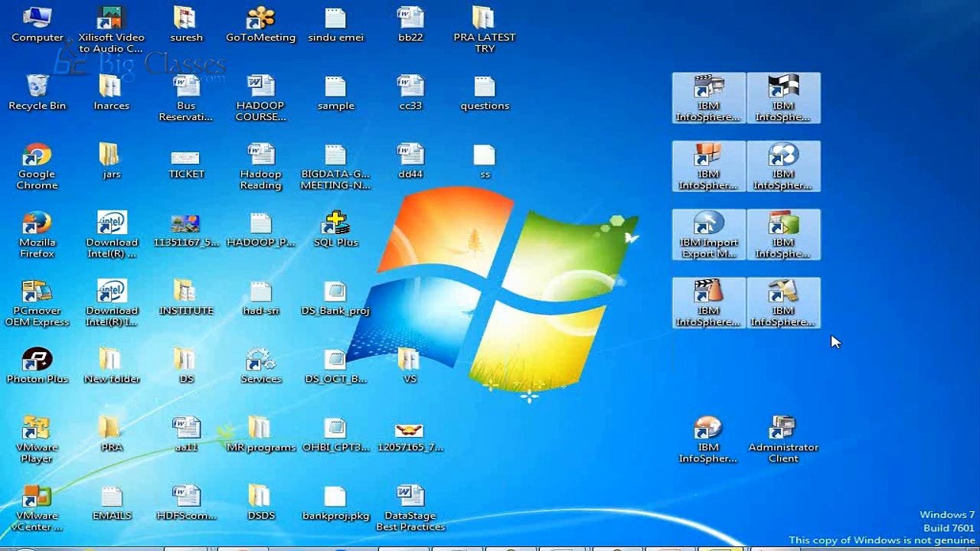The width and height of the screenshot is (980, 551).
Task: Select the sample text file
Action: [x=335, y=93]
